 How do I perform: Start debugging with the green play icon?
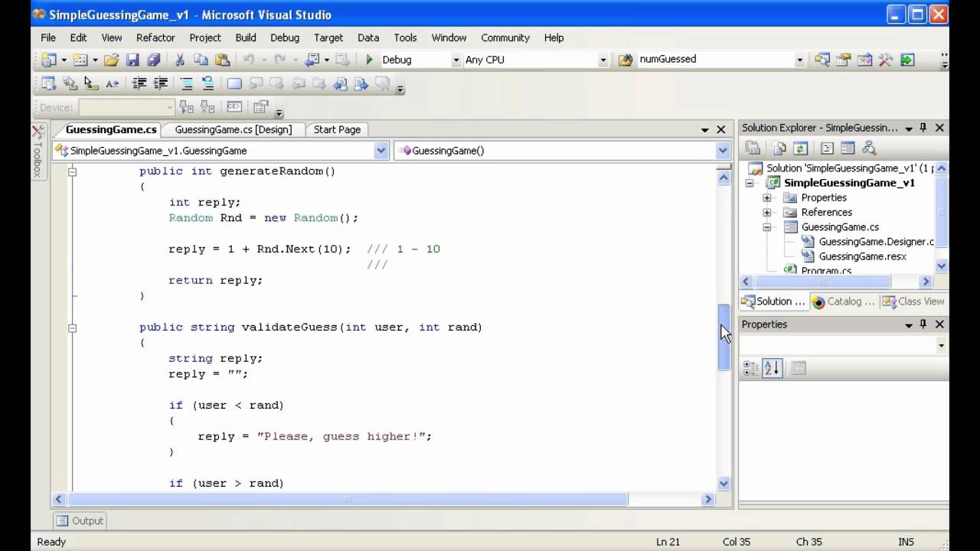click(369, 60)
